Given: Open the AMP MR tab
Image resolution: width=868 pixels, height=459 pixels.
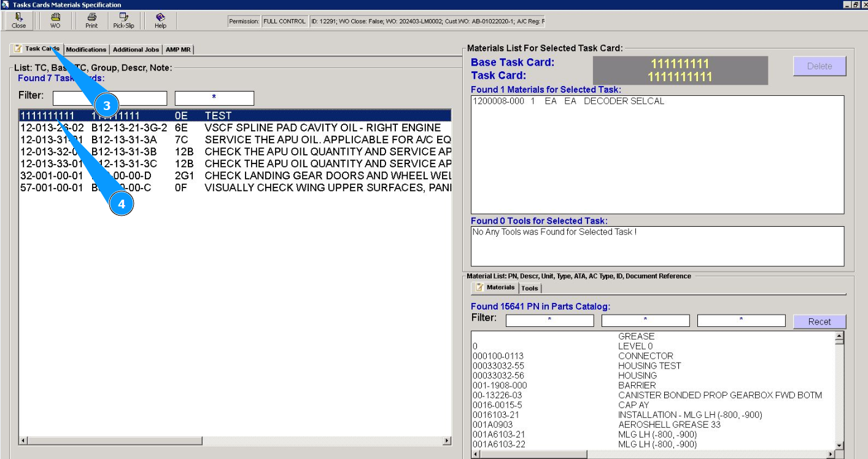Looking at the screenshot, I should coord(178,50).
